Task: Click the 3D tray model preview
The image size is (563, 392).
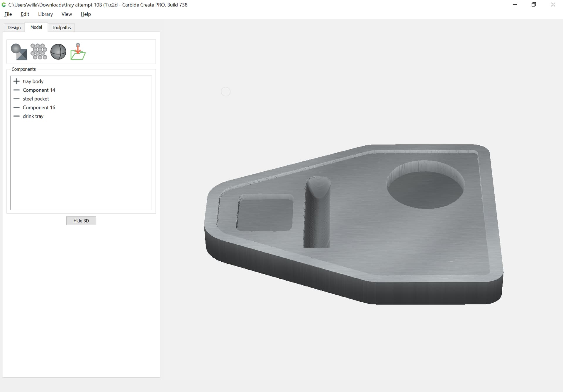Action: click(354, 224)
